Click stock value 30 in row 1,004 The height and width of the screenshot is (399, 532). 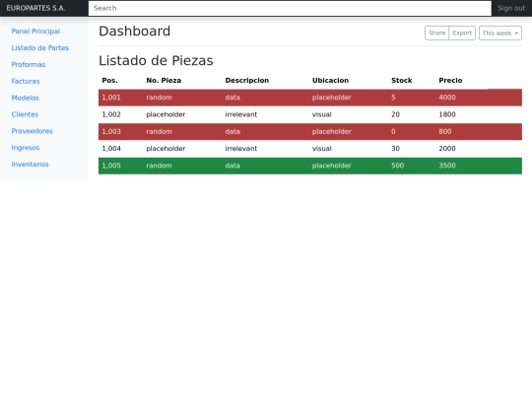pyautogui.click(x=395, y=148)
